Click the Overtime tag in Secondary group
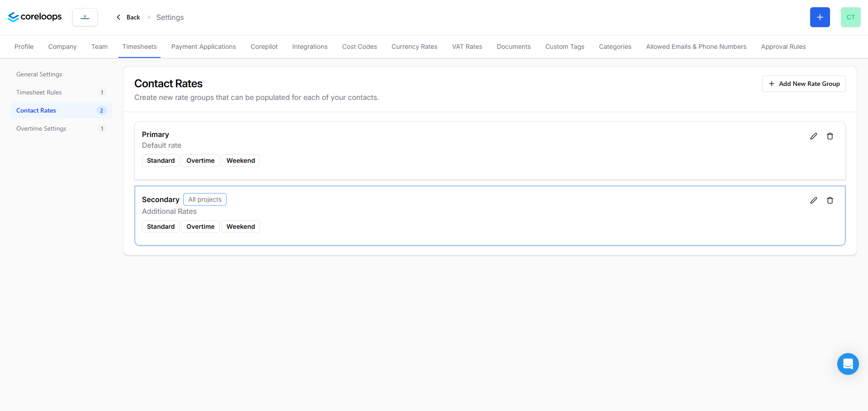This screenshot has width=868, height=411. 200,227
